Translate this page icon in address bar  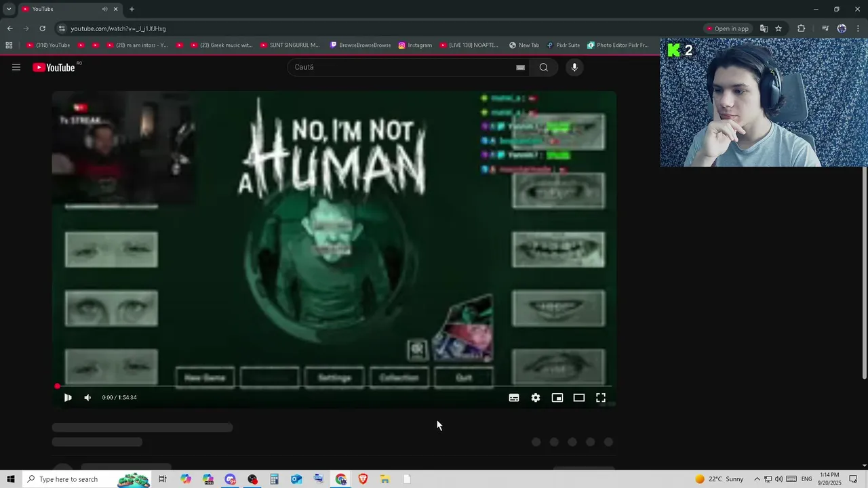pyautogui.click(x=764, y=28)
